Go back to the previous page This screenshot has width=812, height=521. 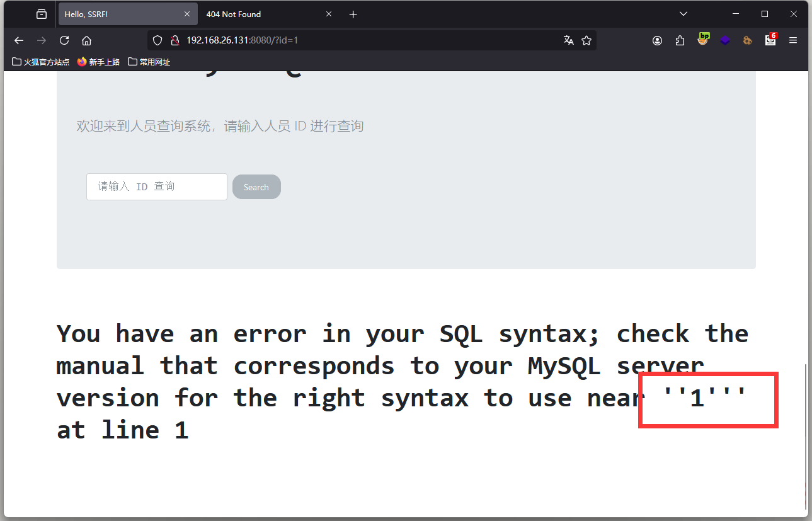19,40
